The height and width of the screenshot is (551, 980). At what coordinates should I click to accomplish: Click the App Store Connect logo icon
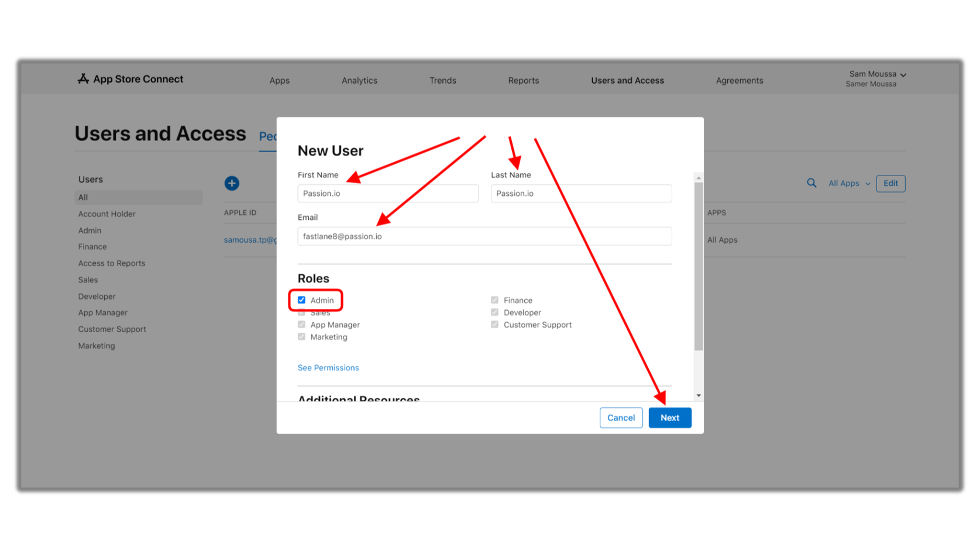(x=83, y=78)
